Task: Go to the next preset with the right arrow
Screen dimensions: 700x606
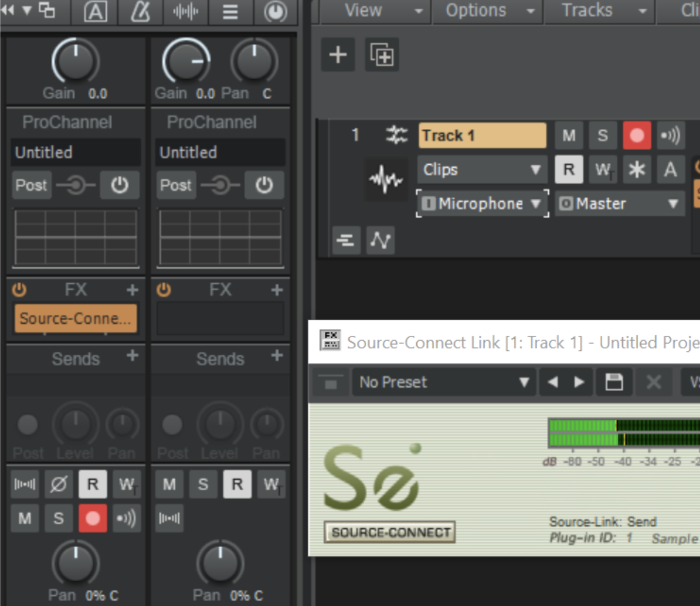Action: 579,382
